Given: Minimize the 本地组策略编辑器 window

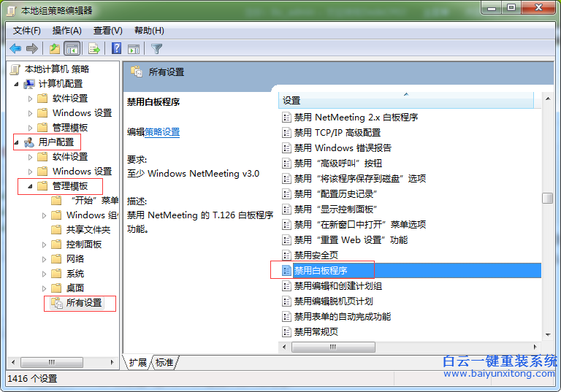Looking at the screenshot, I should click(x=492, y=8).
